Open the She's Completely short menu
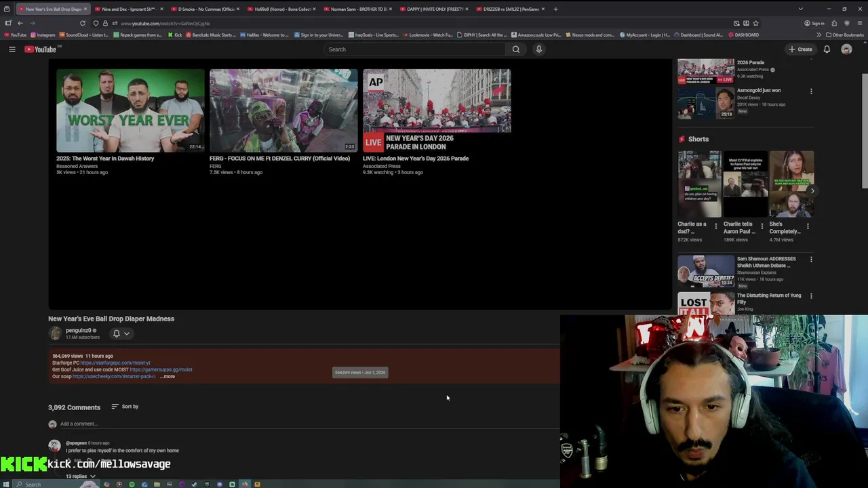The height and width of the screenshot is (488, 868). [808, 226]
